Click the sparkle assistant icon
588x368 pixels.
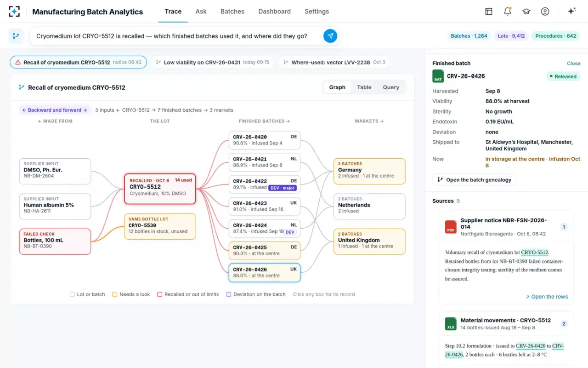[571, 11]
